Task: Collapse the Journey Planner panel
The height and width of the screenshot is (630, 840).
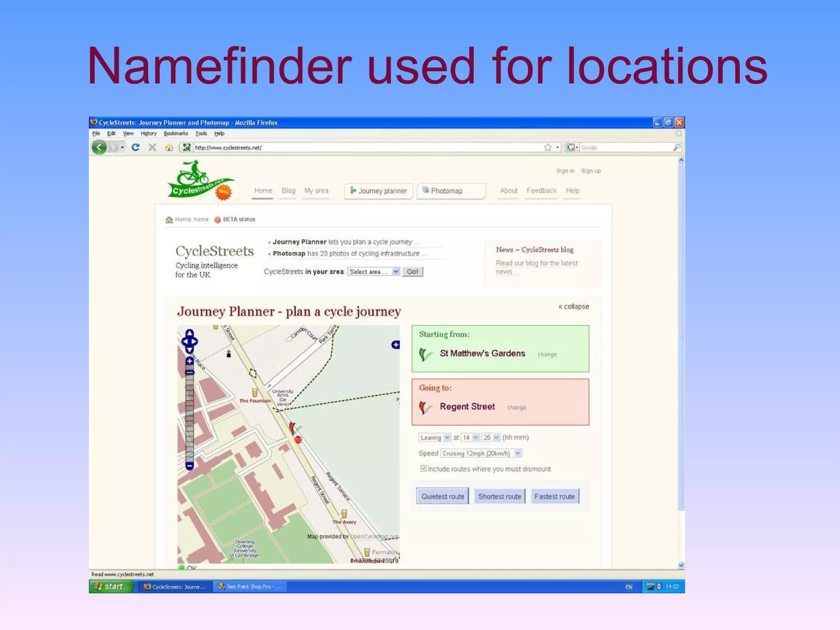Action: pyautogui.click(x=573, y=306)
